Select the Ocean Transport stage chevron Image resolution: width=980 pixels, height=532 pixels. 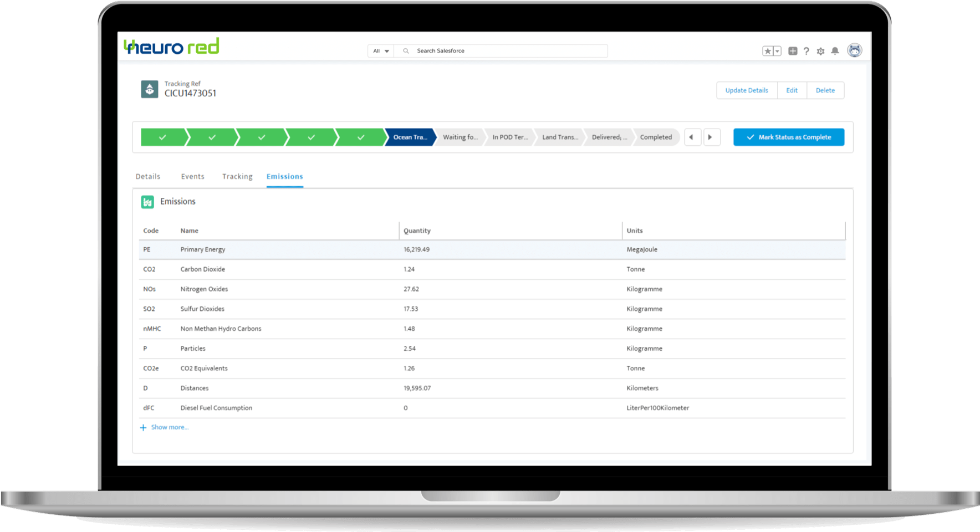(409, 137)
